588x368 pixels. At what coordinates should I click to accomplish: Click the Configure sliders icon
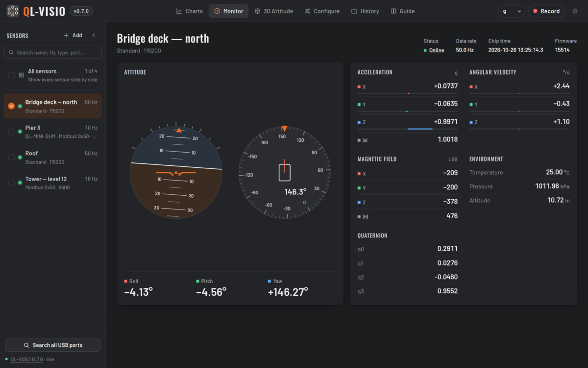(x=307, y=11)
